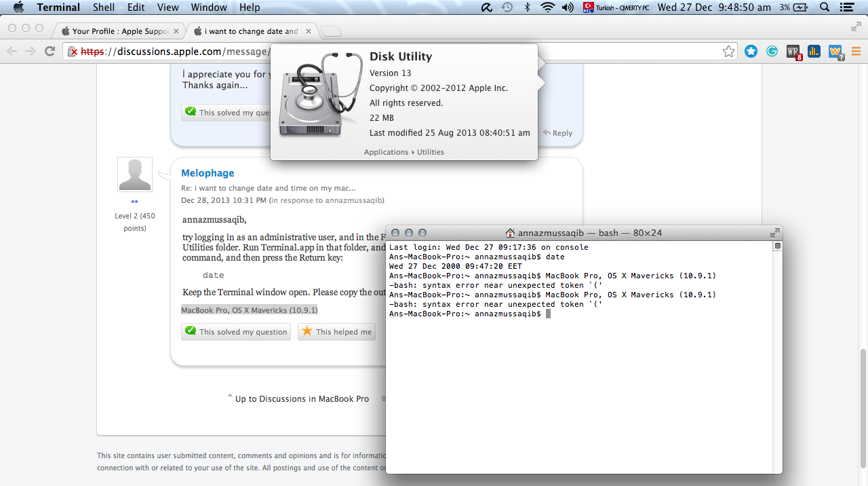Image resolution: width=868 pixels, height=486 pixels.
Task: Click Applications in the Disk Utility path
Action: 386,152
